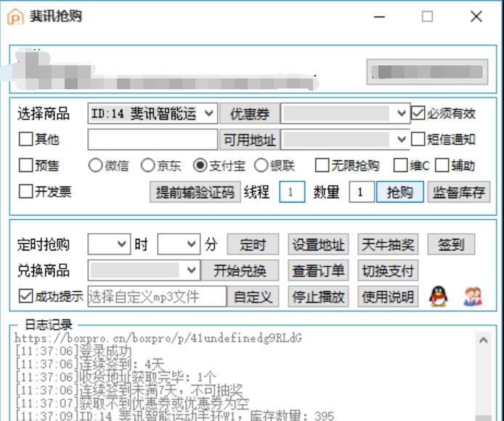Image resolution: width=504 pixels, height=421 pixels.
Task: Open the hour dropdown for 定时抢购
Action: 109,244
